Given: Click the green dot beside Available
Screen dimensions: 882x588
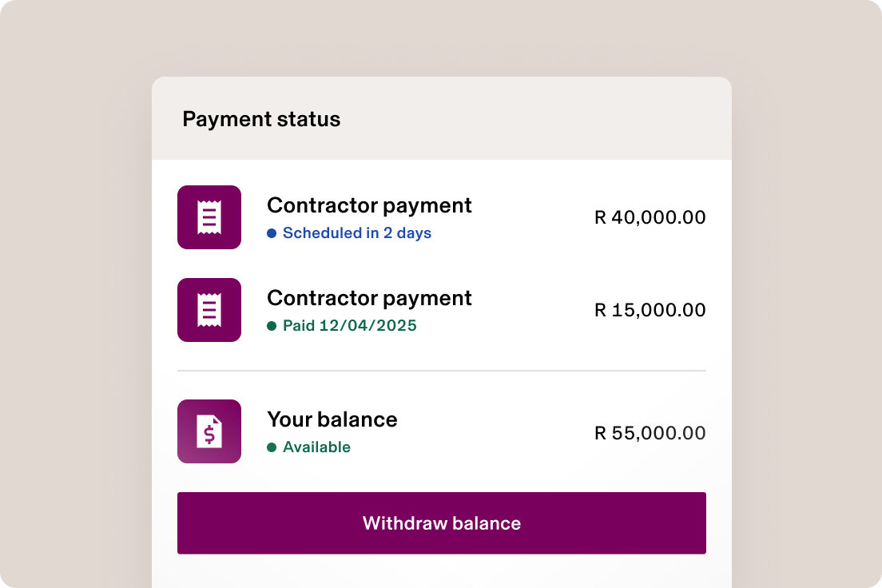Looking at the screenshot, I should (272, 447).
